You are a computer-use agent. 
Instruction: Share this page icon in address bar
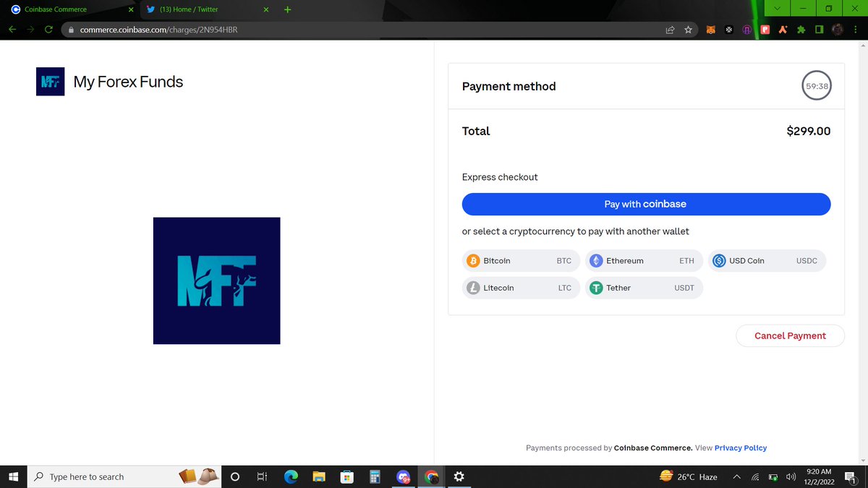[x=671, y=30]
